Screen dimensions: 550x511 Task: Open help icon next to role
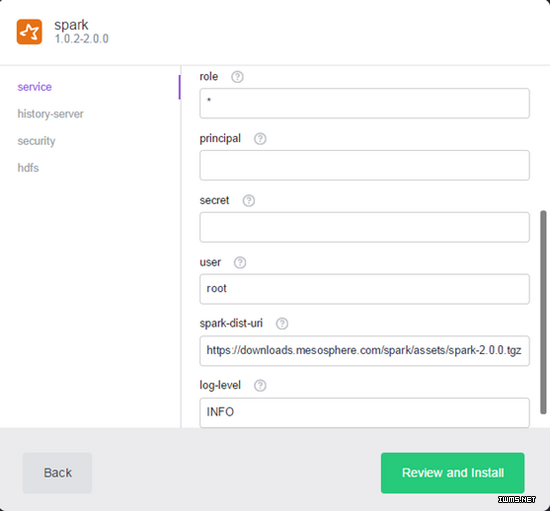pos(237,76)
